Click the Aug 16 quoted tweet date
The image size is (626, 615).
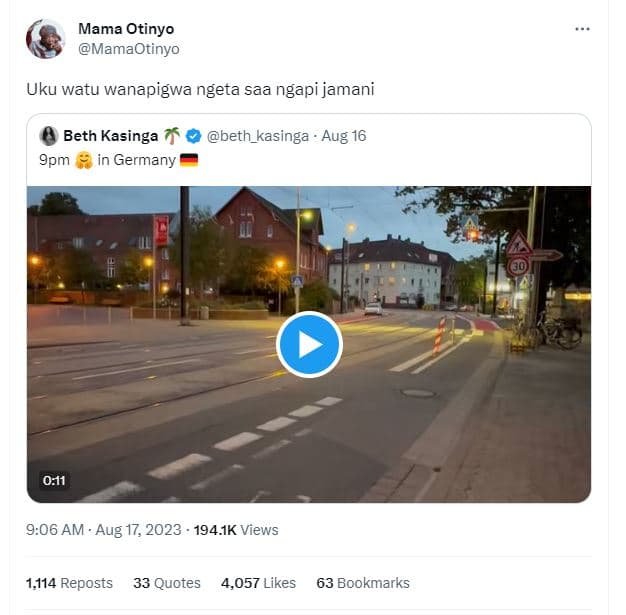click(x=346, y=136)
